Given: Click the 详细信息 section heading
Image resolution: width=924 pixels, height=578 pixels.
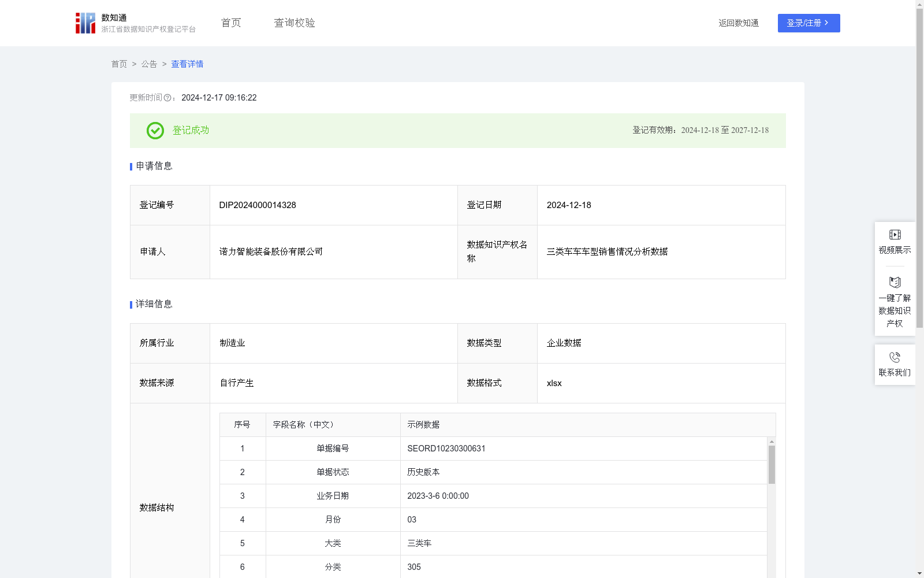Looking at the screenshot, I should click(x=154, y=305).
